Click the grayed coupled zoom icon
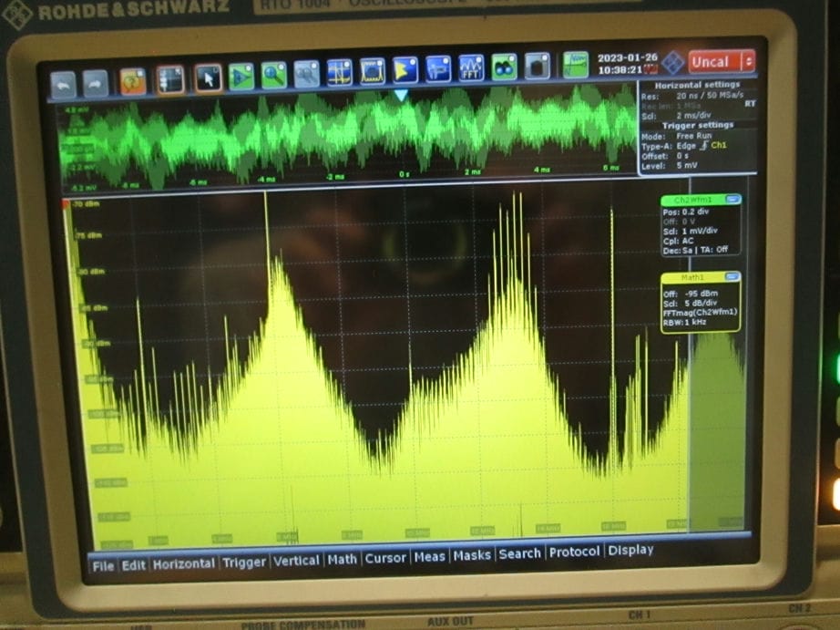The height and width of the screenshot is (630, 840). pos(307,74)
